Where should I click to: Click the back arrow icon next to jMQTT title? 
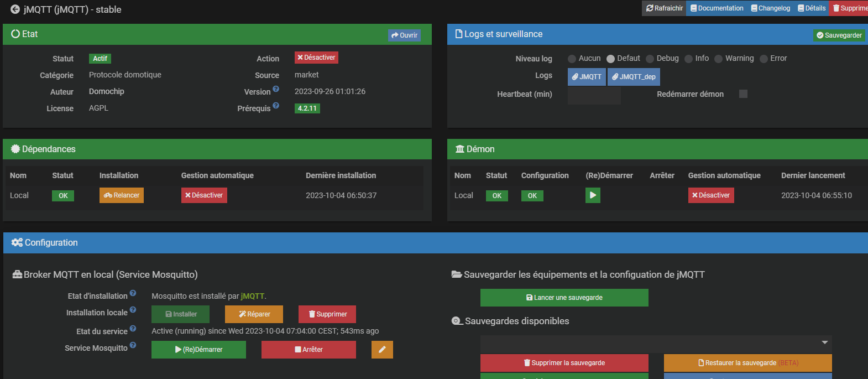15,9
